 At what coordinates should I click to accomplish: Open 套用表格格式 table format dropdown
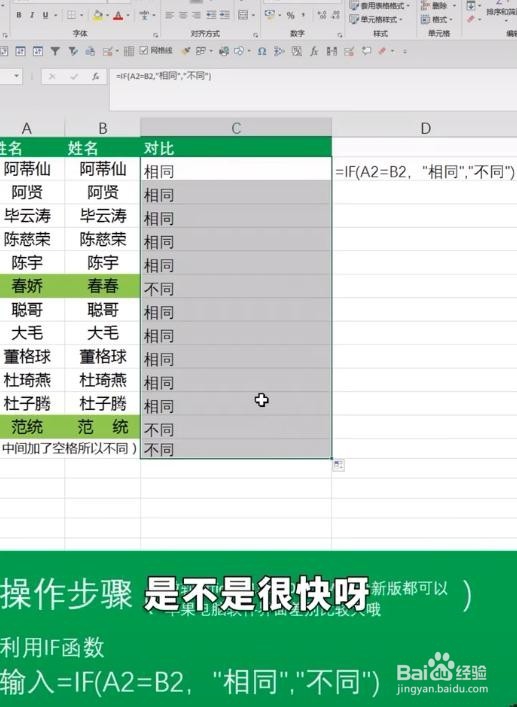tap(380, 6)
